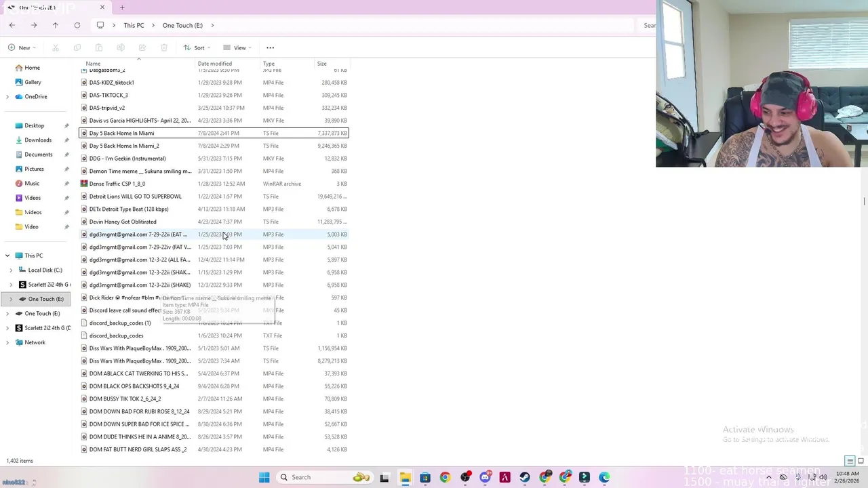Expand the Local Disk (C:) node

(x=11, y=270)
